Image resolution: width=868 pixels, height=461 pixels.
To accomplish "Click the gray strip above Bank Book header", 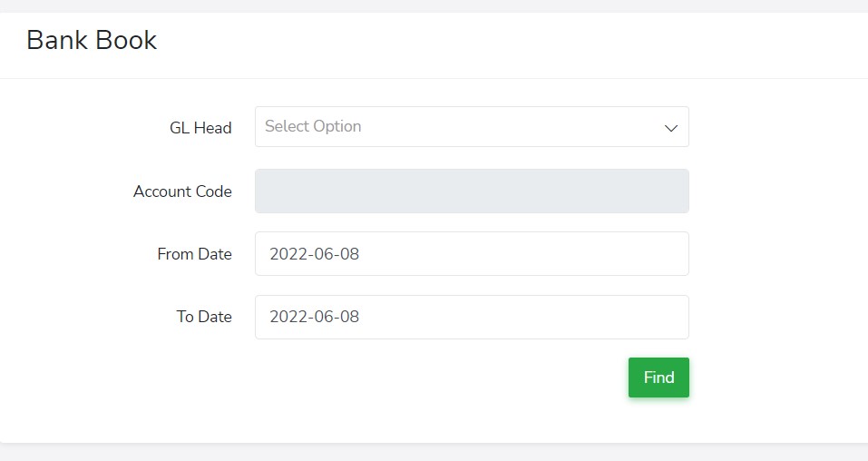I will pos(434,5).
